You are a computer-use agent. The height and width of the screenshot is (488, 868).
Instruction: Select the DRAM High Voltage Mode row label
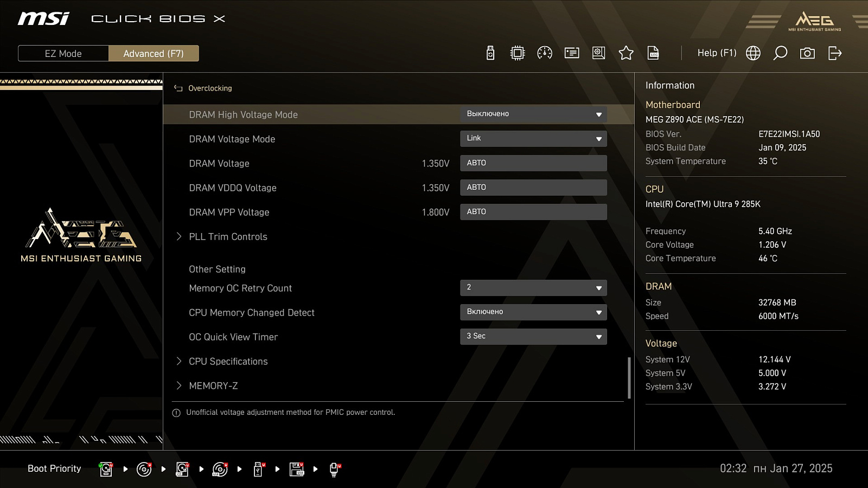243,115
